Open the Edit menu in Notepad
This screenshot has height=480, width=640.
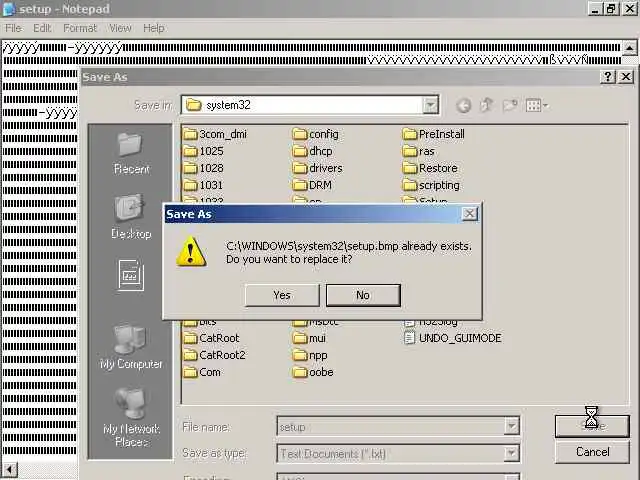(x=42, y=28)
